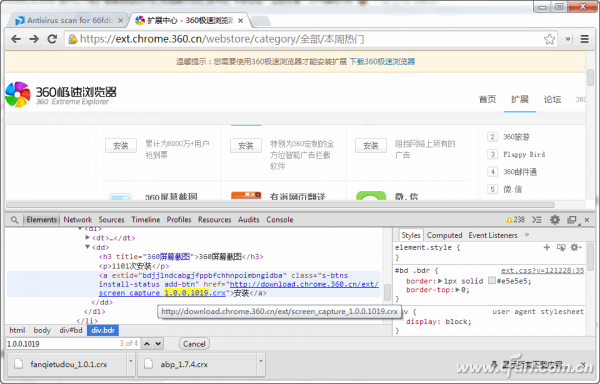Switch to the Resources panel
The height and width of the screenshot is (384, 600).
[215, 220]
